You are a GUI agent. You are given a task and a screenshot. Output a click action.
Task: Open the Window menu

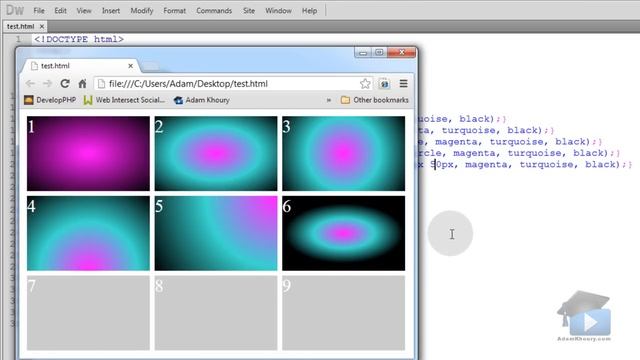(x=278, y=11)
